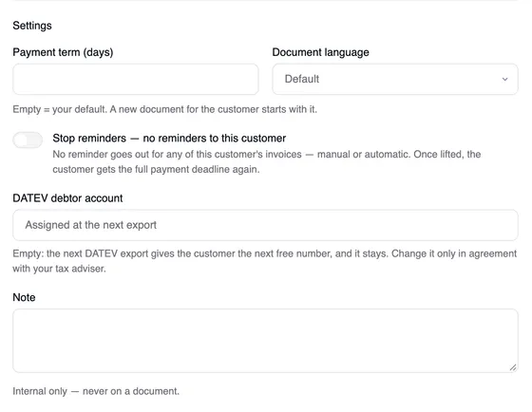Image resolution: width=532 pixels, height=412 pixels.
Task: Click the 'No reminder goes out' description text
Action: [267, 161]
